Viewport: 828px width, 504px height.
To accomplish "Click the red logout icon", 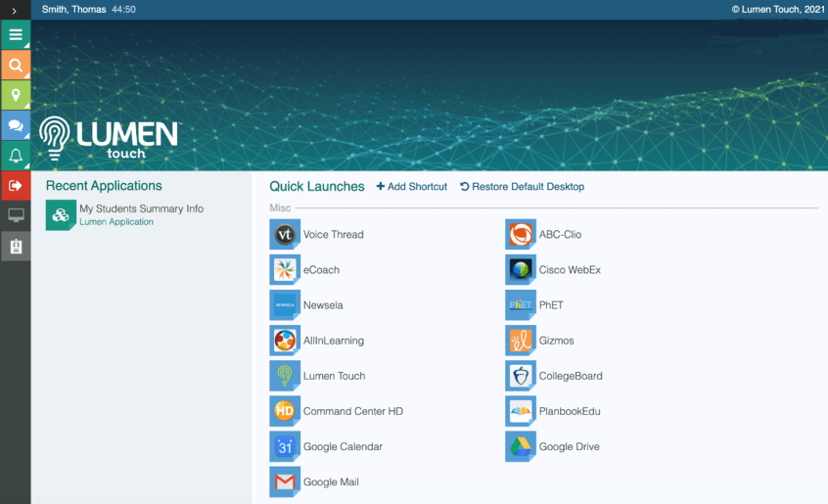I will pyautogui.click(x=15, y=185).
